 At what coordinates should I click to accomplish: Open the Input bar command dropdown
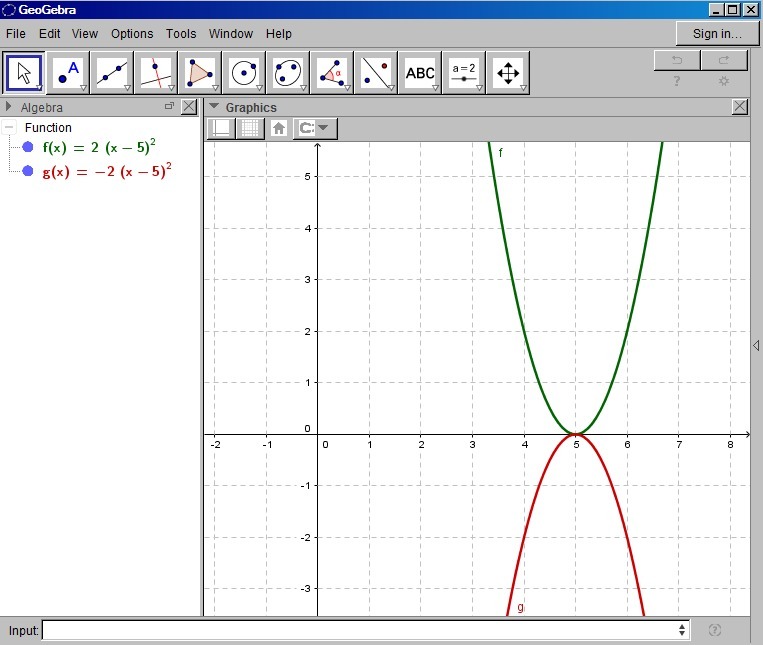tap(682, 630)
